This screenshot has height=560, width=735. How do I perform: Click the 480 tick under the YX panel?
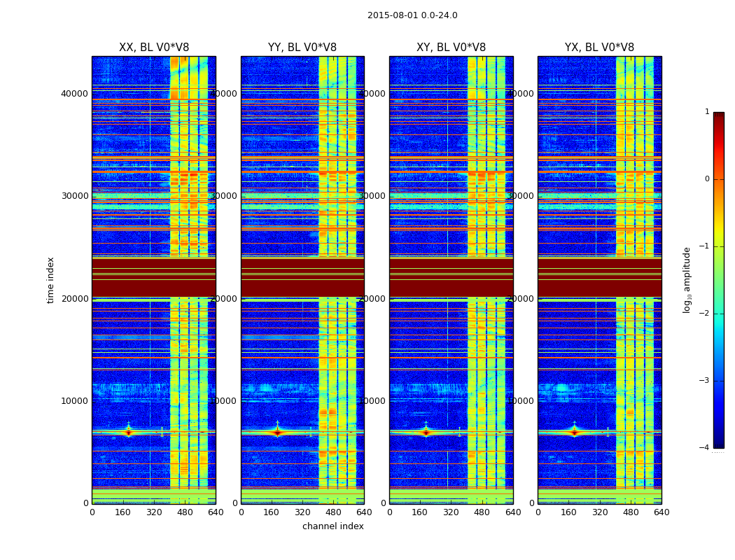click(x=631, y=512)
